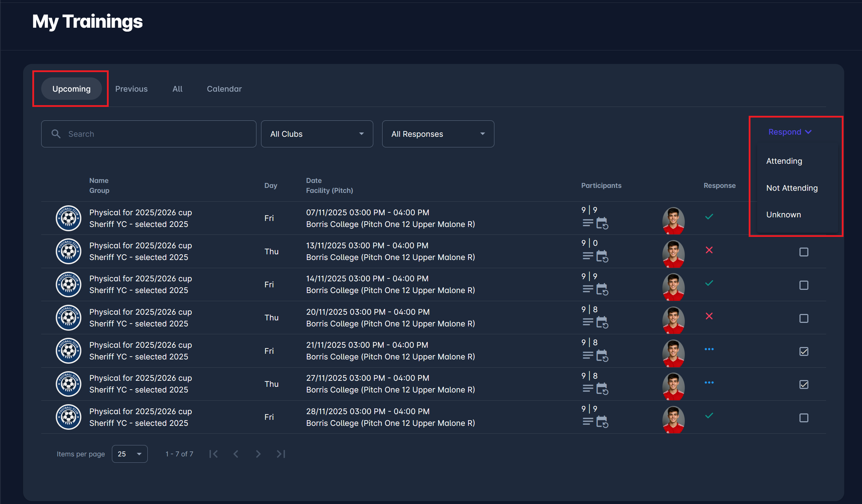Open the Calendar view tab
This screenshot has height=504, width=862.
pyautogui.click(x=224, y=89)
